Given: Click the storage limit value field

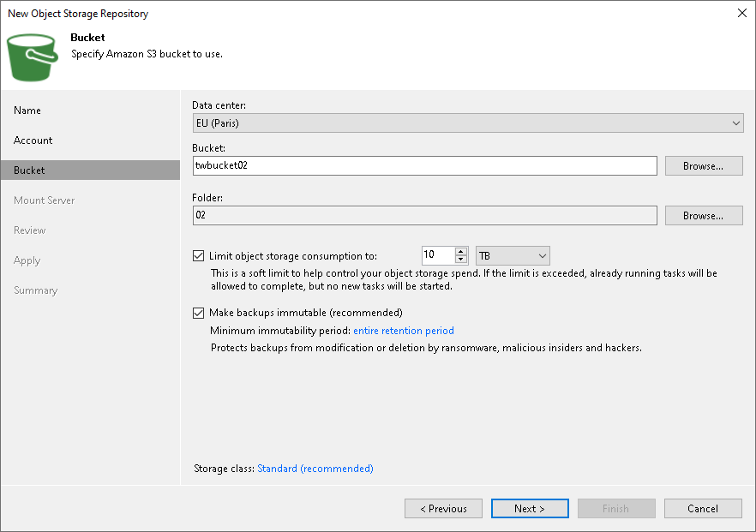Looking at the screenshot, I should coord(438,255).
